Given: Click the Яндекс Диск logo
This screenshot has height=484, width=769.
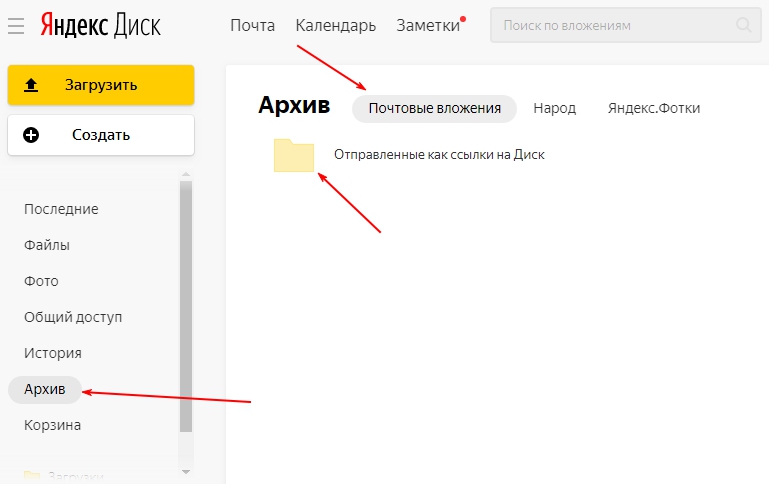Looking at the screenshot, I should pyautogui.click(x=101, y=25).
